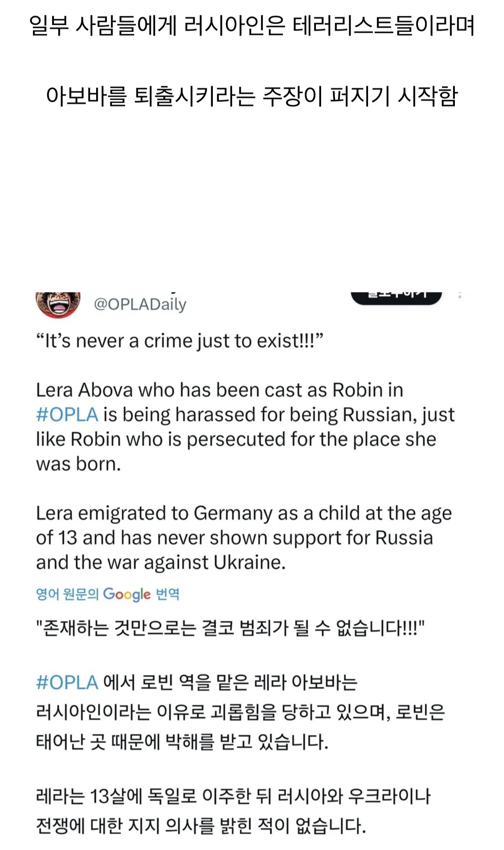This screenshot has height=850, width=504.
Task: Click the '영어 원문의' translation source text
Action: [67, 594]
